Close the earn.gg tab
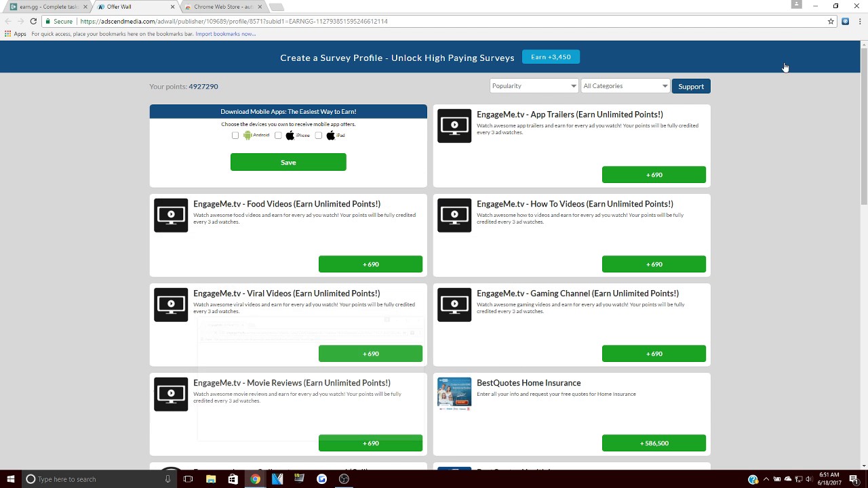This screenshot has width=868, height=488. coord(85,7)
